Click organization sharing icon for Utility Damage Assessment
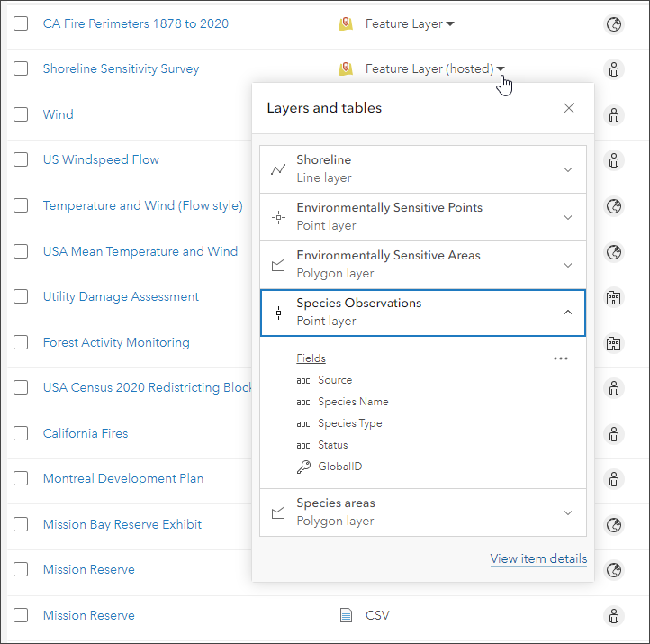 pyautogui.click(x=613, y=297)
